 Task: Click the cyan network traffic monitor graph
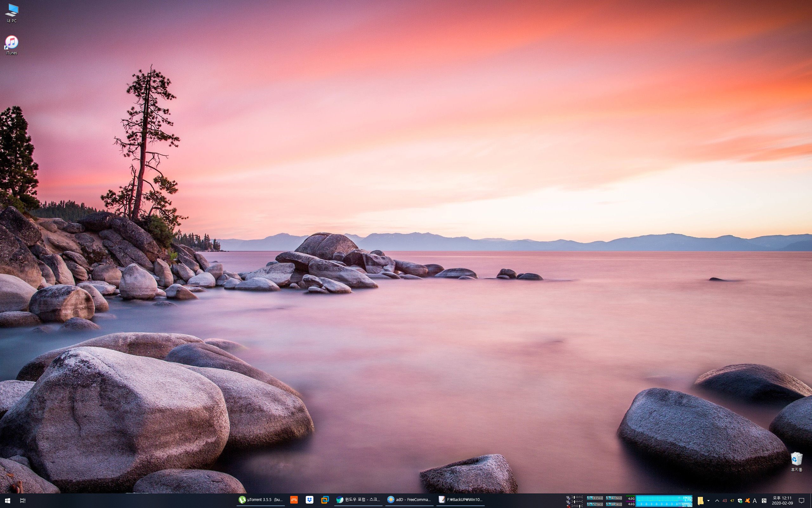(664, 501)
